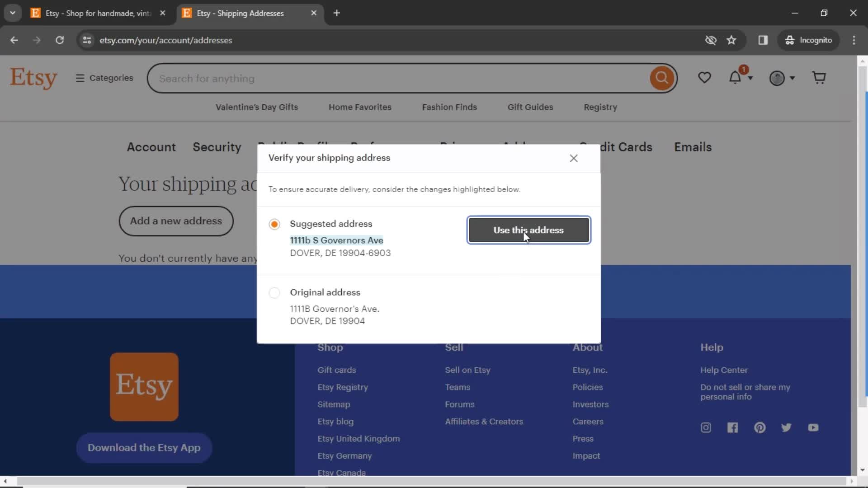Screen dimensions: 868x488
Task: Open browser tab list dropdown
Action: 13,13
